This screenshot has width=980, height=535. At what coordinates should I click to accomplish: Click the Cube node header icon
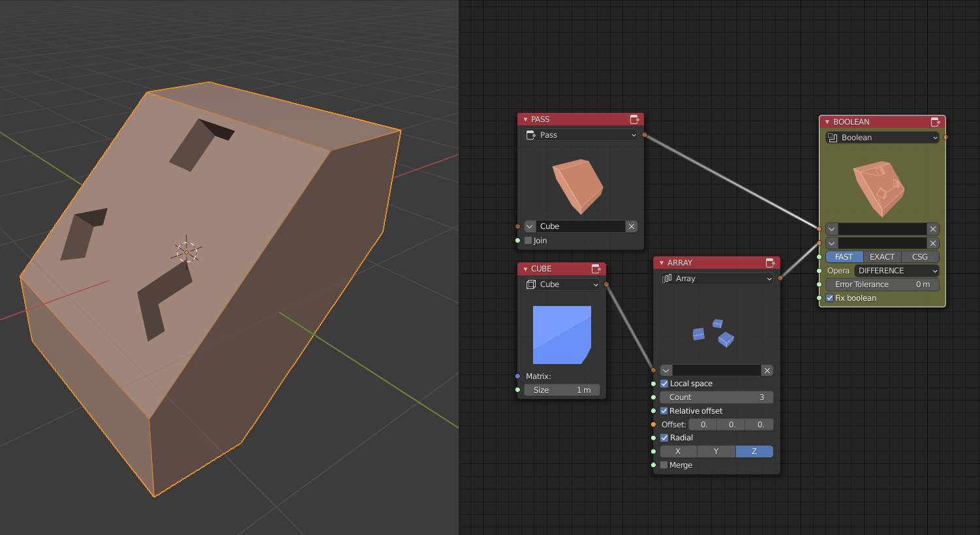tap(596, 269)
